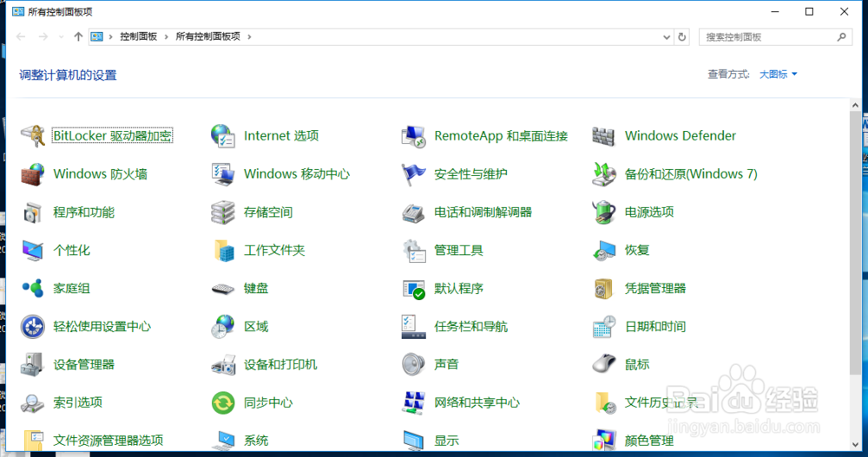Open the 声音 speaker icon
The height and width of the screenshot is (457, 868).
pyautogui.click(x=413, y=365)
